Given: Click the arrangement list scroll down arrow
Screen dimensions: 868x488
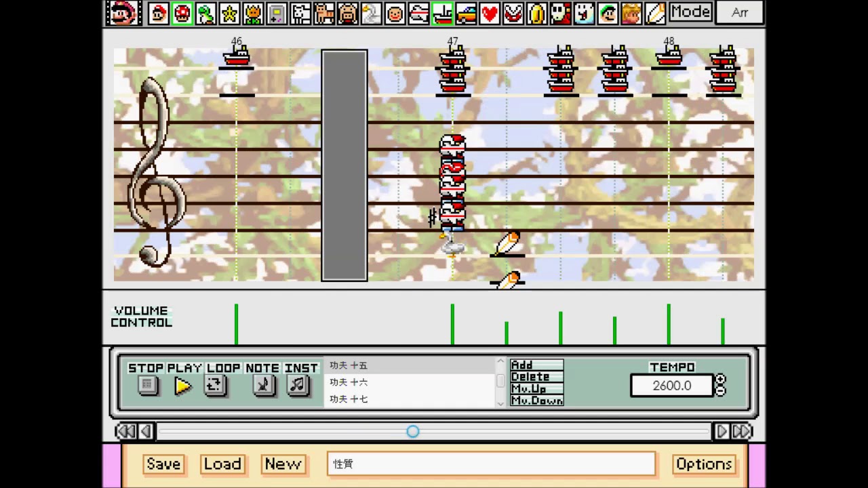Looking at the screenshot, I should tap(501, 403).
